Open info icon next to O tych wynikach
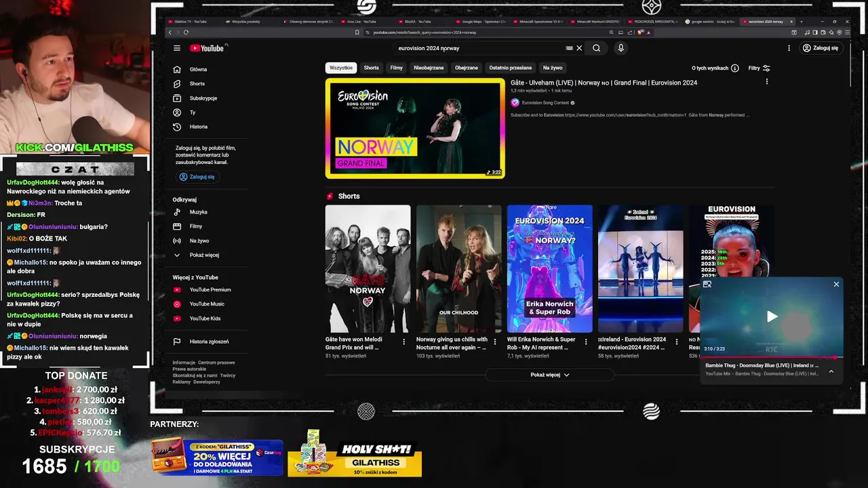The width and height of the screenshot is (868, 488). (735, 68)
